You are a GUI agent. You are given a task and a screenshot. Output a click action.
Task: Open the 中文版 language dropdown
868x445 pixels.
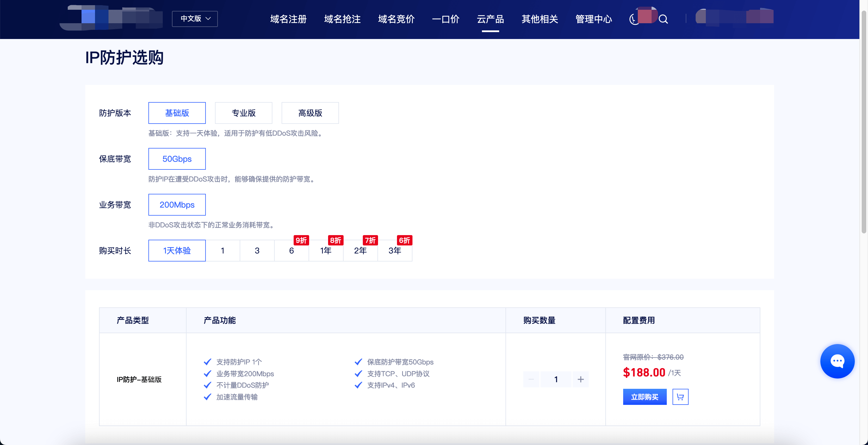coord(195,19)
